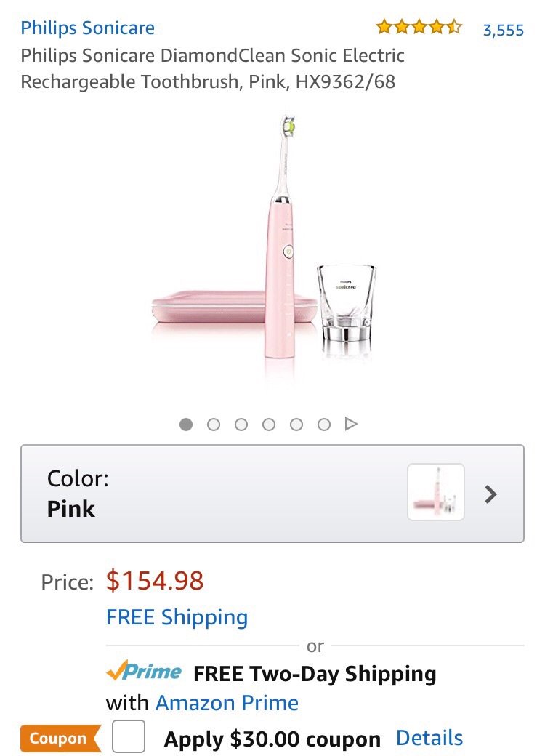545x756 pixels.
Task: Select the fifth image carousel dot
Action: coord(296,424)
